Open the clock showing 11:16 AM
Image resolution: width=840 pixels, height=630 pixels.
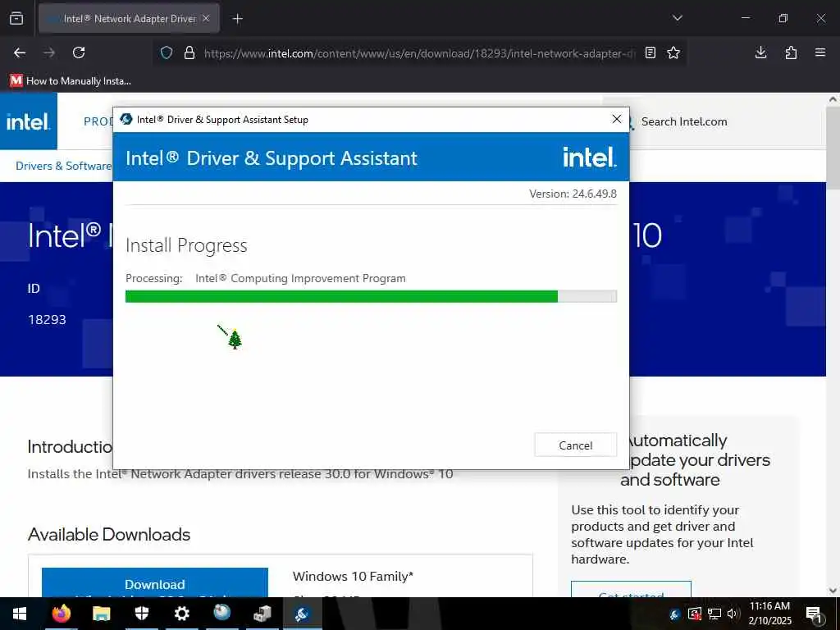click(x=769, y=614)
